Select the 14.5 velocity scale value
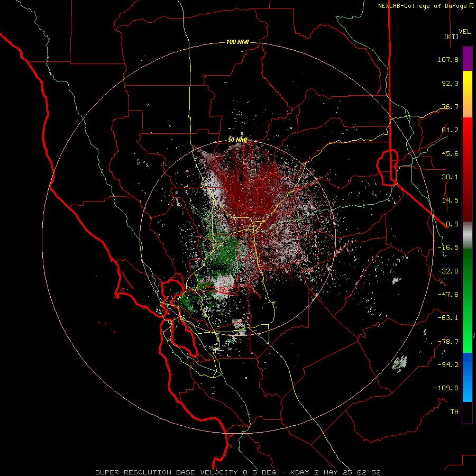The height and width of the screenshot is (476, 476). coord(450,200)
